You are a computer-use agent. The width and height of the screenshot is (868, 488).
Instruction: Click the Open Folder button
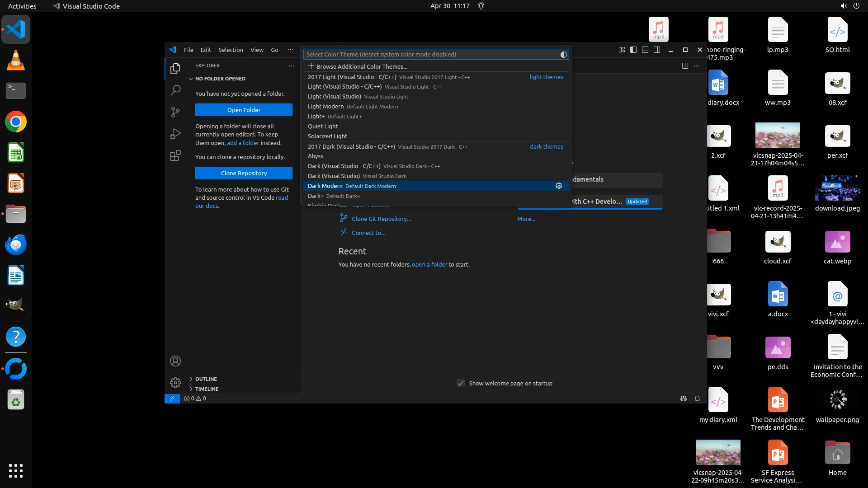(244, 110)
